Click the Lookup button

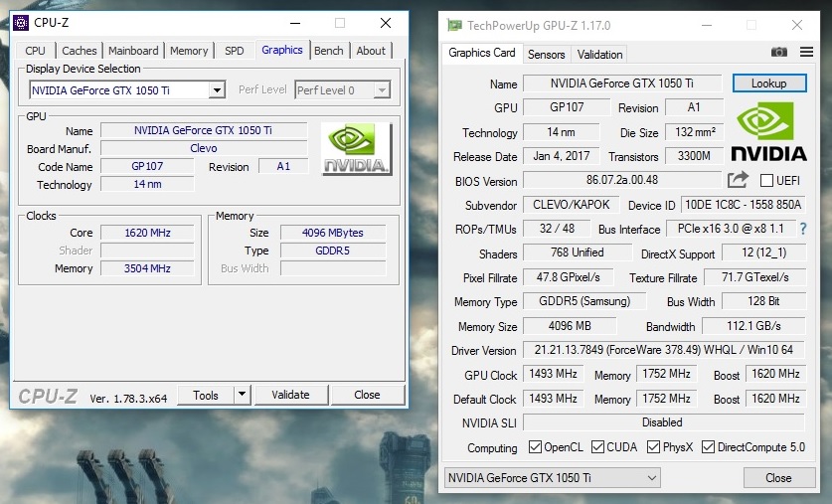(x=768, y=84)
